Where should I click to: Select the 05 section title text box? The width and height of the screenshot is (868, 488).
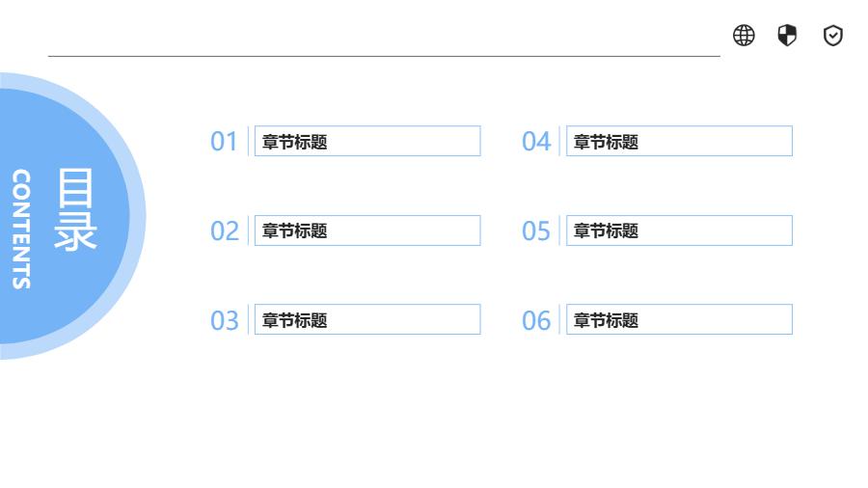pos(679,230)
